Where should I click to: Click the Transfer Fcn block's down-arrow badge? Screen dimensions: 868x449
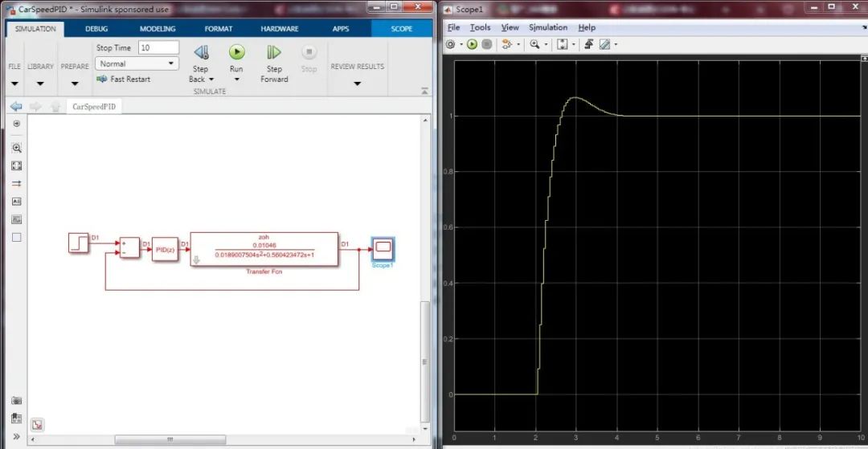click(x=196, y=260)
